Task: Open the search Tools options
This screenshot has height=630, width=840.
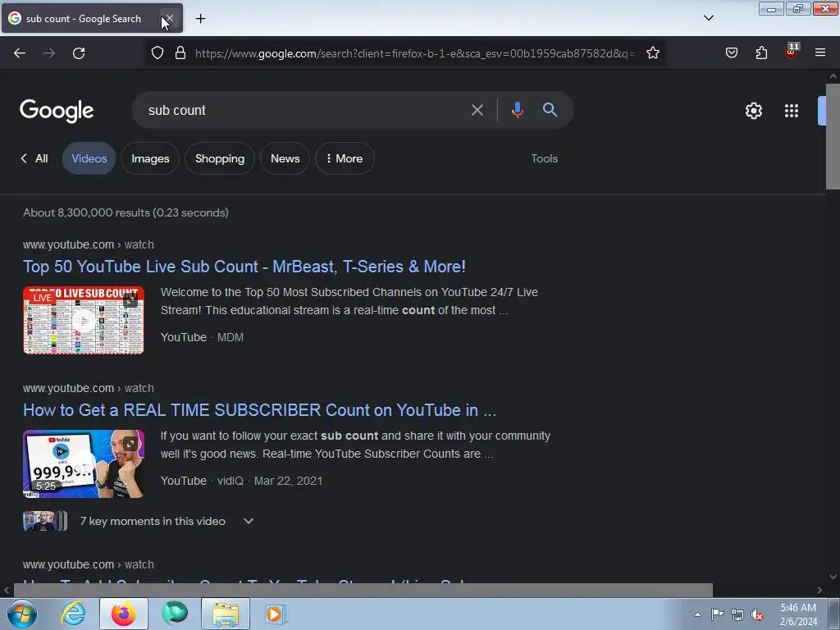Action: 545,158
